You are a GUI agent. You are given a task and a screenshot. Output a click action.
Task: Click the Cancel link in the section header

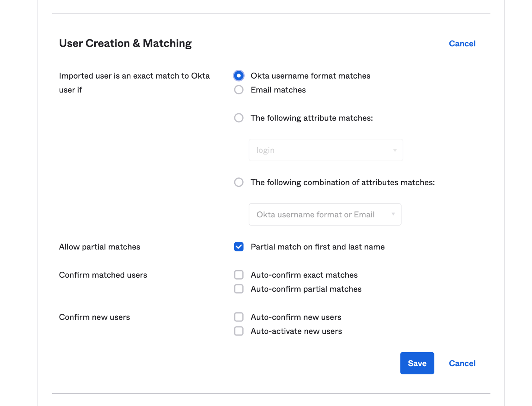pyautogui.click(x=462, y=43)
